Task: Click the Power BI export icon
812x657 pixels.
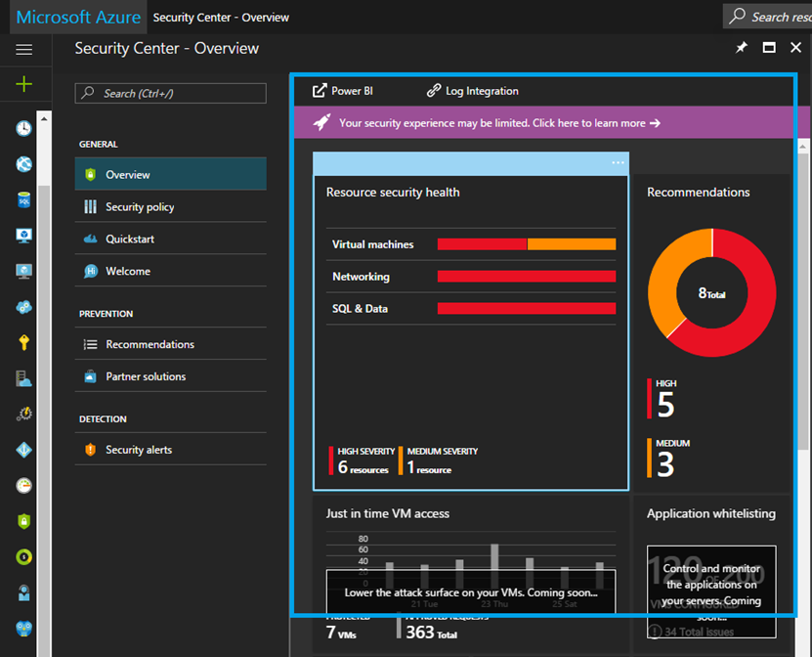Action: point(320,91)
